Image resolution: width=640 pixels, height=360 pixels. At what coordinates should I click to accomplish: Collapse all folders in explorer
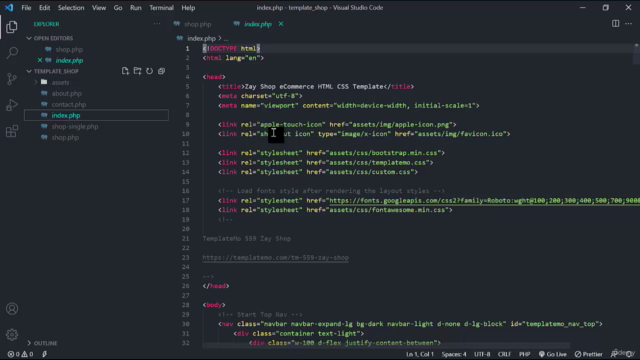[x=162, y=71]
